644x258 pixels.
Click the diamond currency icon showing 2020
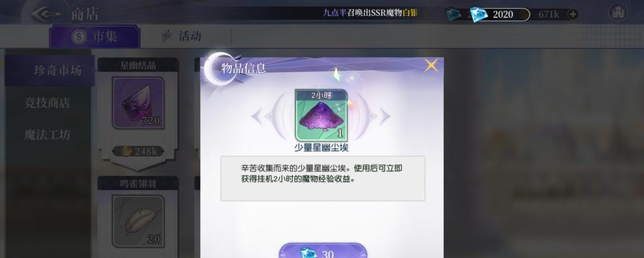478,14
